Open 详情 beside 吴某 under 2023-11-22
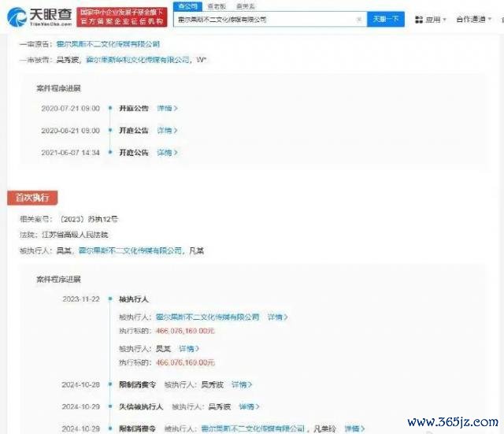Screen dimensions: 504x434 [189, 348]
